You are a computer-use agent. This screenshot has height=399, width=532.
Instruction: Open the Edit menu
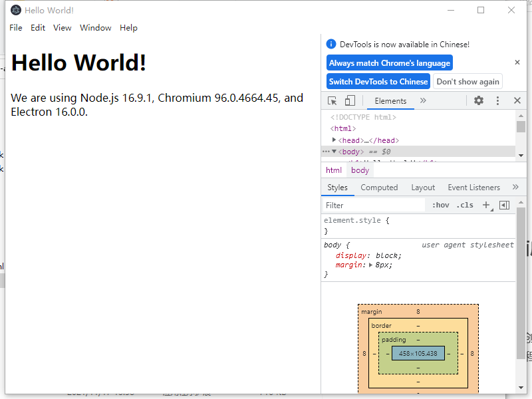[x=38, y=28]
